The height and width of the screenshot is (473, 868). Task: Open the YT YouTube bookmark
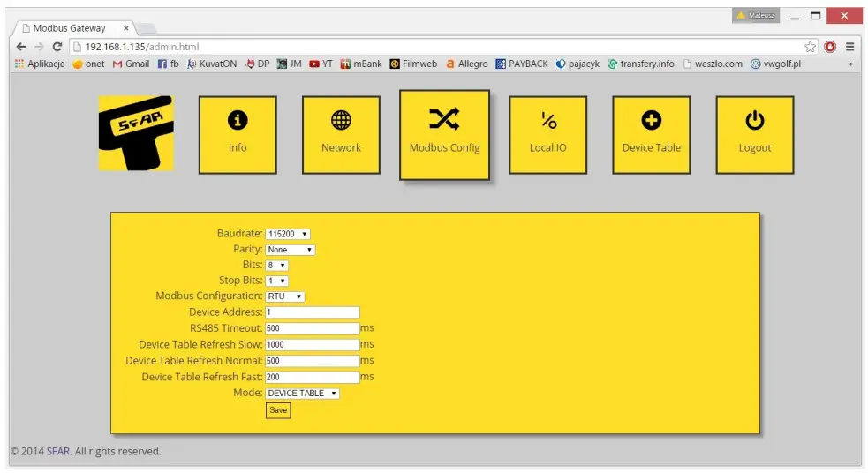pyautogui.click(x=321, y=64)
